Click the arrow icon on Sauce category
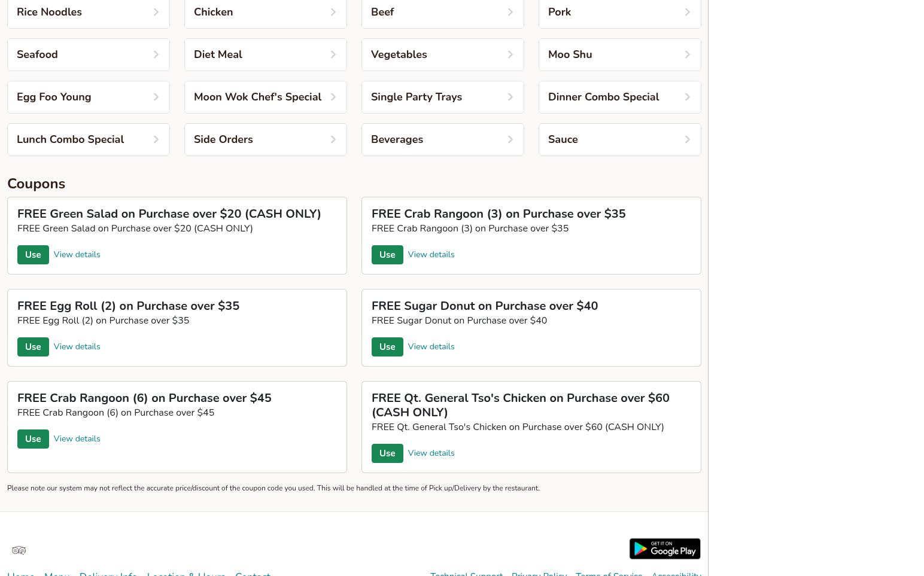This screenshot has width=924, height=576. click(x=687, y=140)
